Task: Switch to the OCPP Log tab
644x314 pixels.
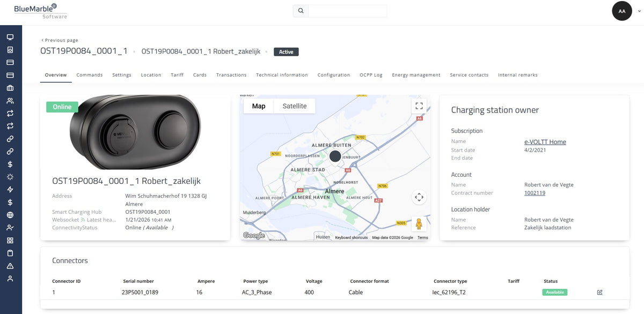Action: point(371,75)
